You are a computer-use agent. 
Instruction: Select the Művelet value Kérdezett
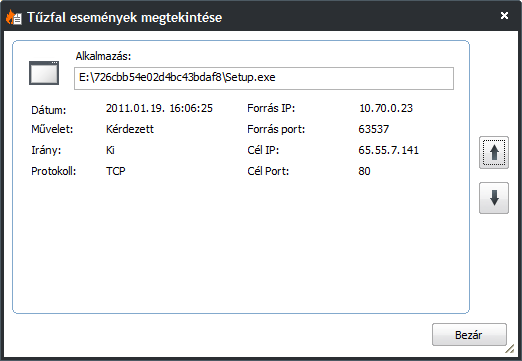[130, 129]
